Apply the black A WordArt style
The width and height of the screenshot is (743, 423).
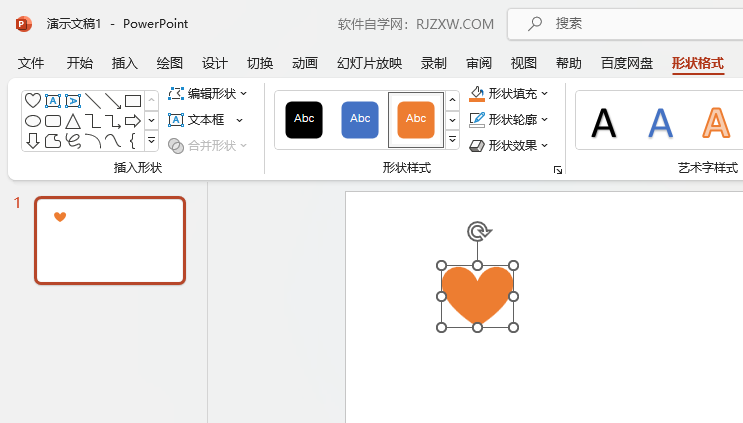tap(604, 123)
